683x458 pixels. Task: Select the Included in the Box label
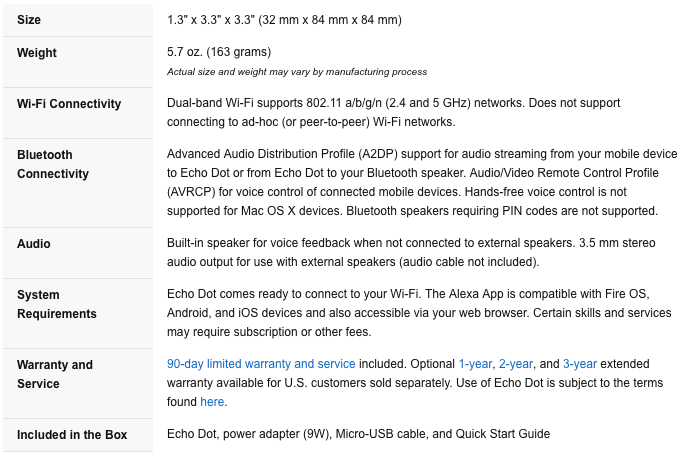click(x=72, y=435)
